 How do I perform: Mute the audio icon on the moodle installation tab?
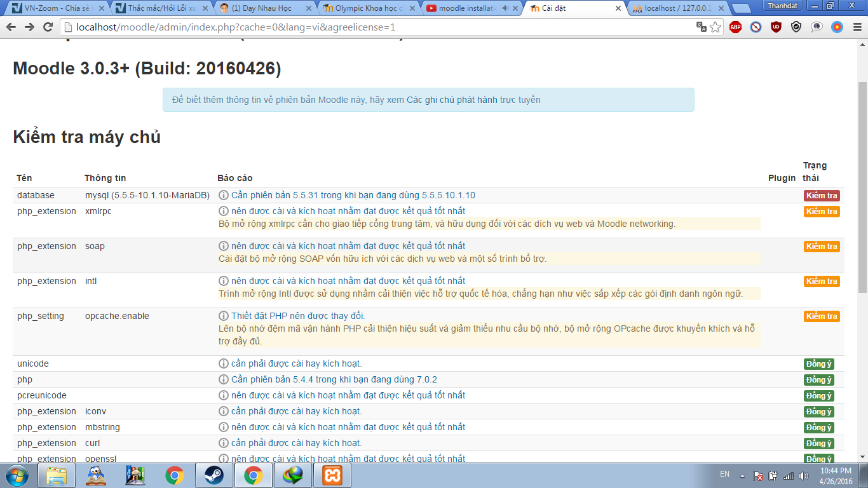click(506, 8)
